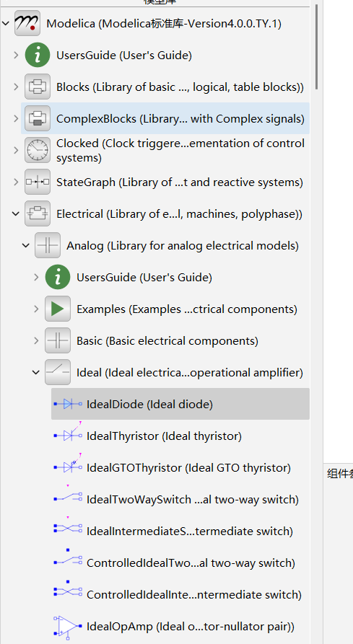Select the IdealDiode component icon

point(68,404)
